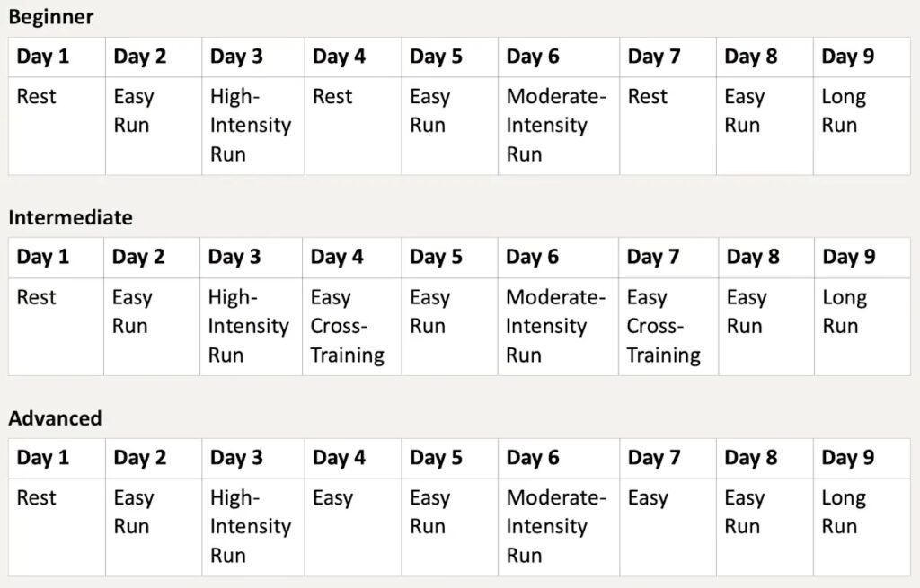Select Advanced Day 8 Easy Run cell
920x588 pixels.
pos(765,526)
